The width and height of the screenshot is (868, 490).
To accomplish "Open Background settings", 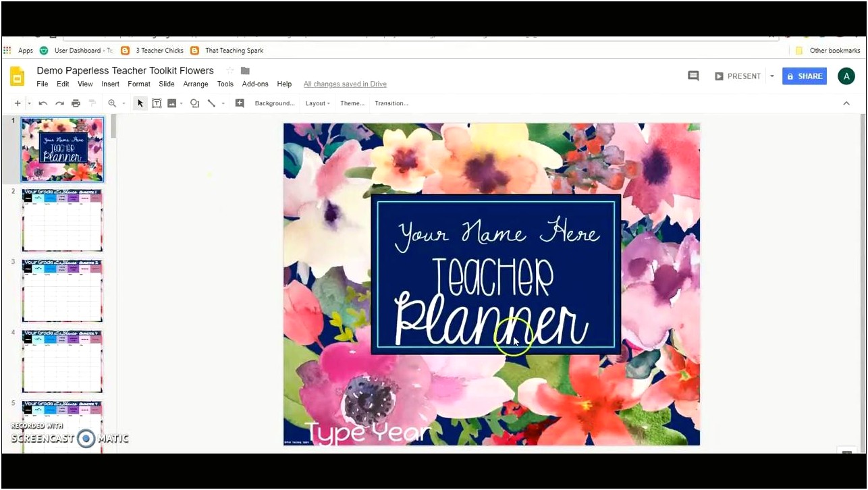I will [275, 103].
